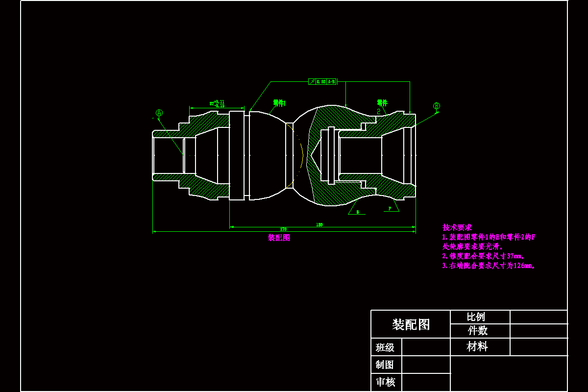Select the datum A circle marker
The image size is (588, 392).
(159, 113)
